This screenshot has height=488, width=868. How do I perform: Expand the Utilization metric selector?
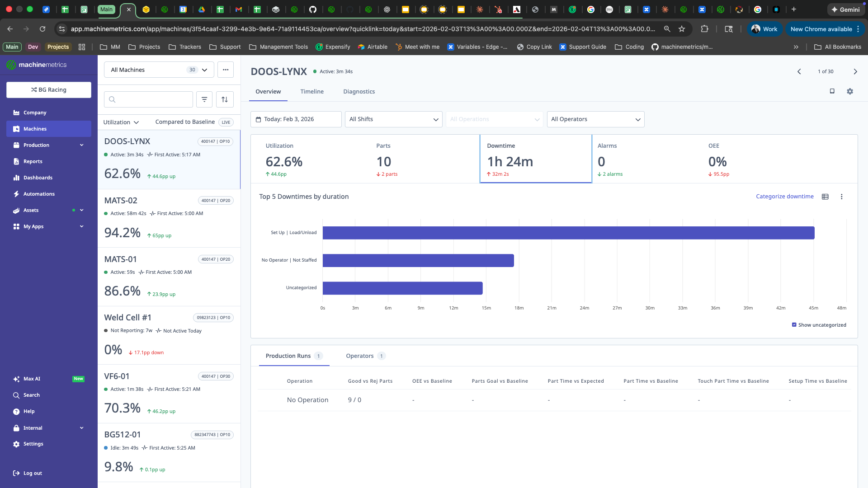pyautogui.click(x=121, y=122)
